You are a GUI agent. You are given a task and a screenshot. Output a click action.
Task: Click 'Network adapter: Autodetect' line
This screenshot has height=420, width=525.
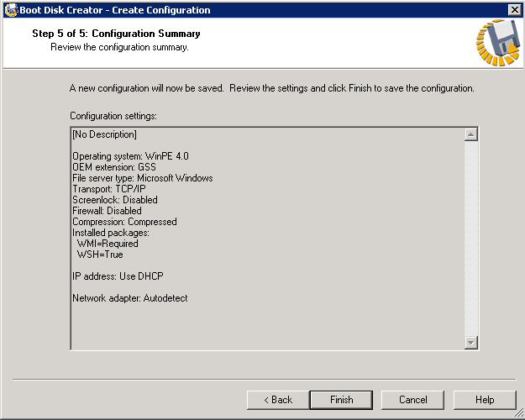coord(130,298)
